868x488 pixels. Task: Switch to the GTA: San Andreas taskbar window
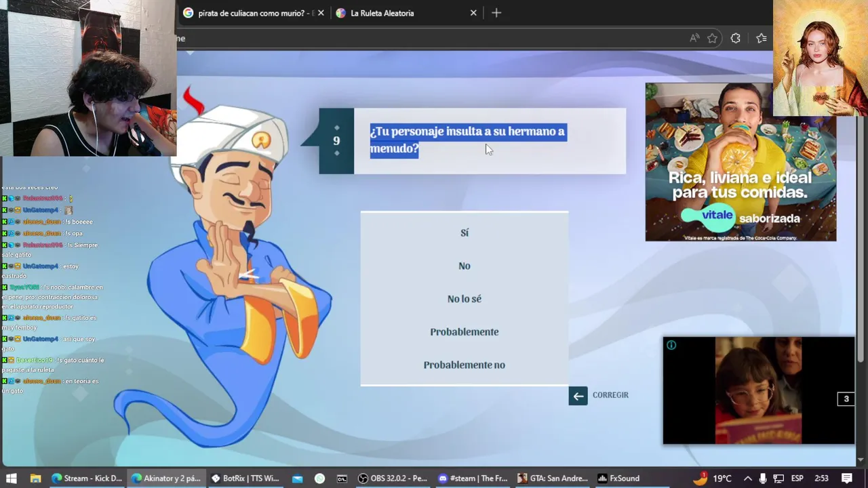552,478
